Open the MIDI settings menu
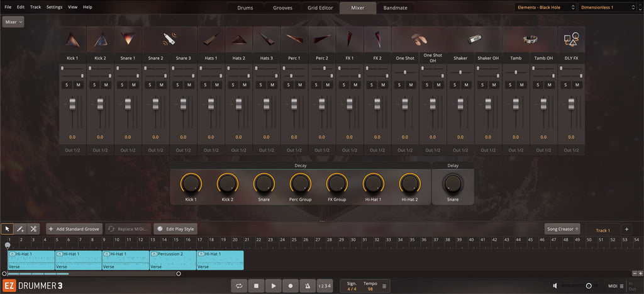644x294 pixels. 616,286
